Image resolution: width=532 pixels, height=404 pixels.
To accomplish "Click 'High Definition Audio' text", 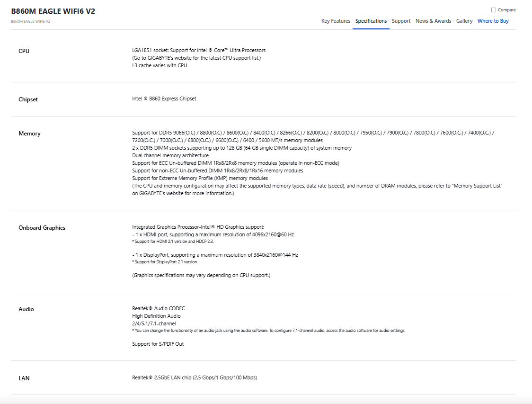I will click(156, 316).
